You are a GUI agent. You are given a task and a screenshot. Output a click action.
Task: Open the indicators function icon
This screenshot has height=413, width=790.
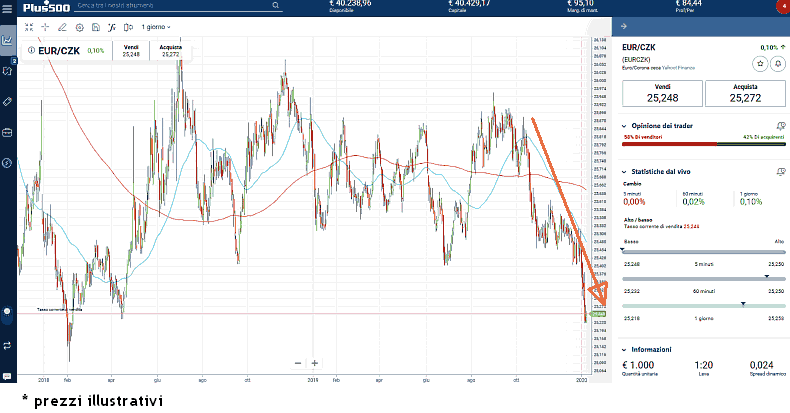[x=111, y=26]
